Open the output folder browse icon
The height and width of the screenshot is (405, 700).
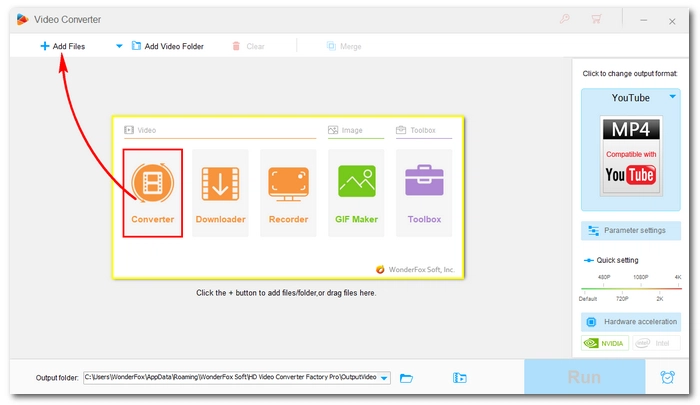406,378
